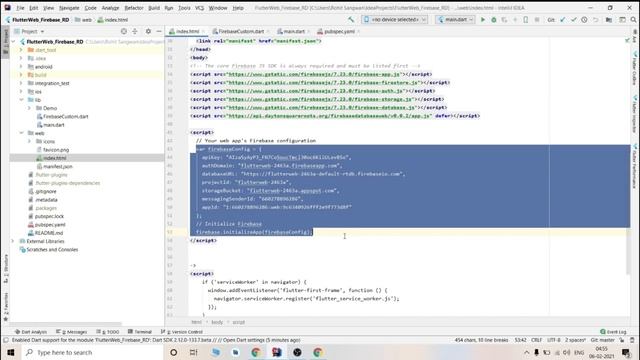Collapse the FlutterWeb_Firebase_RD root node
This screenshot has width=640, height=360.
[x=13, y=42]
